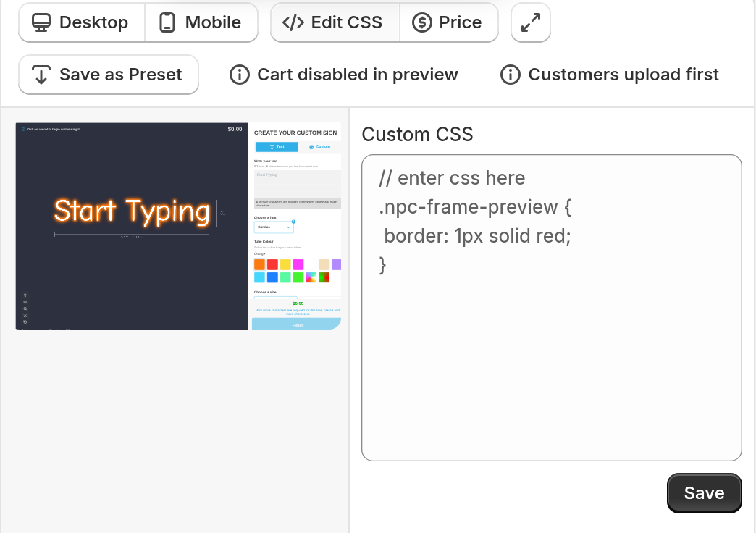Viewport: 756px width, 533px height.
Task: Pick the yellow tube colour swatch
Action: 285,264
